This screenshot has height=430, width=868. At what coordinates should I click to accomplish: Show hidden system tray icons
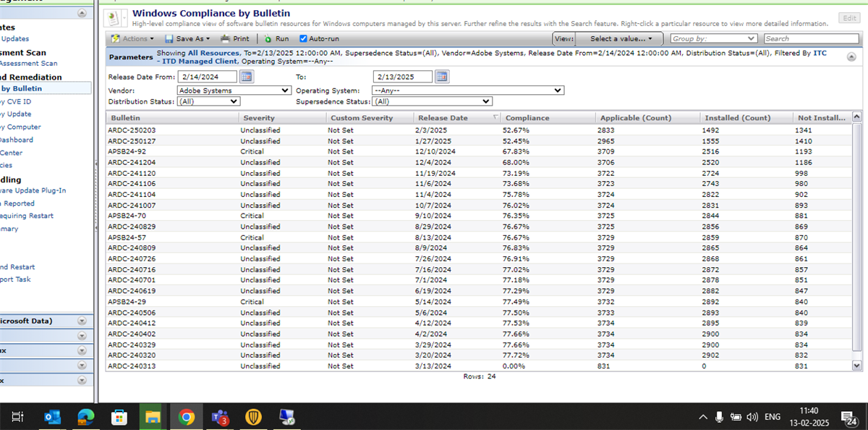point(702,417)
